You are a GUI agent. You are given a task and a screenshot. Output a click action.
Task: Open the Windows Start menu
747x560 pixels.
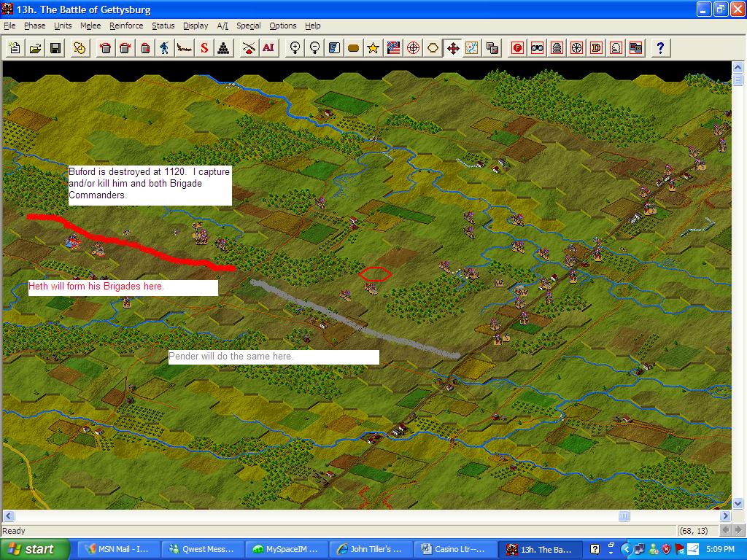click(x=35, y=549)
